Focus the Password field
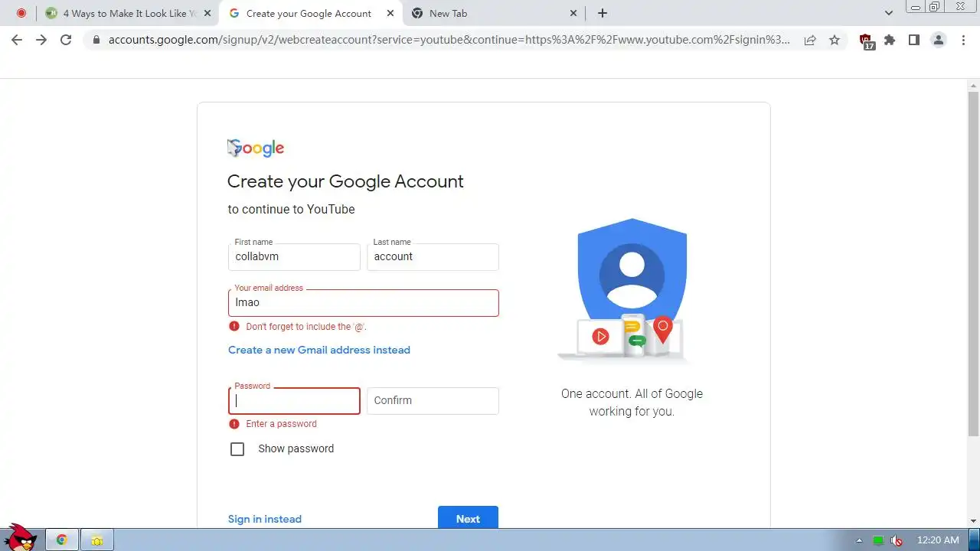This screenshot has height=551, width=980. (x=294, y=401)
